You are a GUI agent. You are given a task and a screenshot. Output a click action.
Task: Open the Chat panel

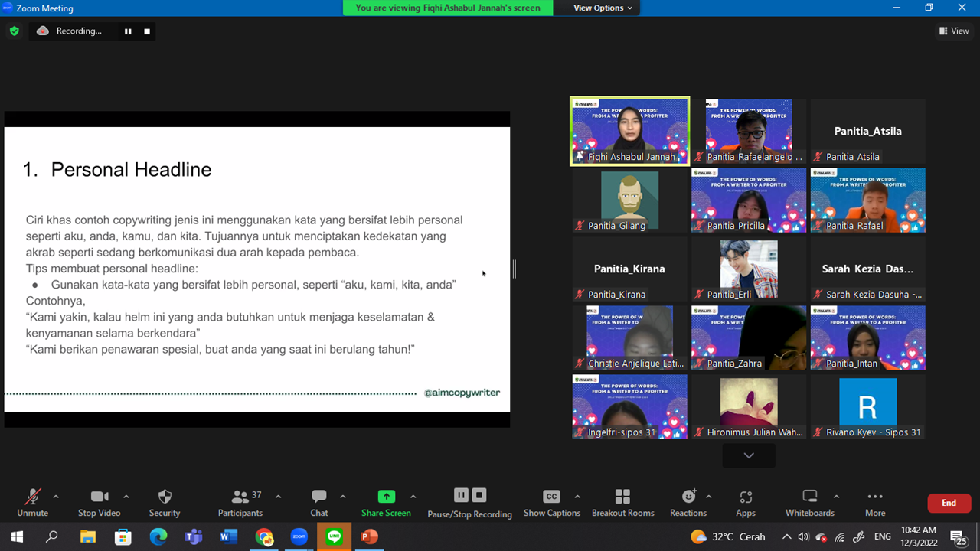point(319,503)
